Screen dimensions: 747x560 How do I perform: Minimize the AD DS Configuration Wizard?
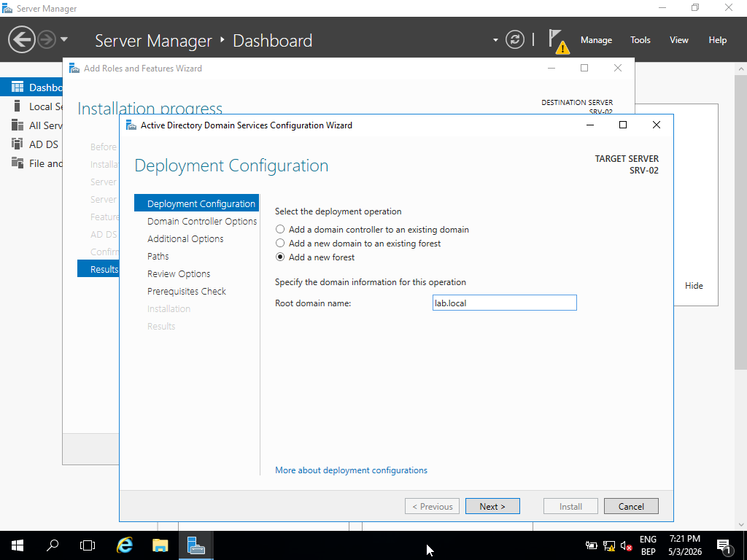click(589, 125)
